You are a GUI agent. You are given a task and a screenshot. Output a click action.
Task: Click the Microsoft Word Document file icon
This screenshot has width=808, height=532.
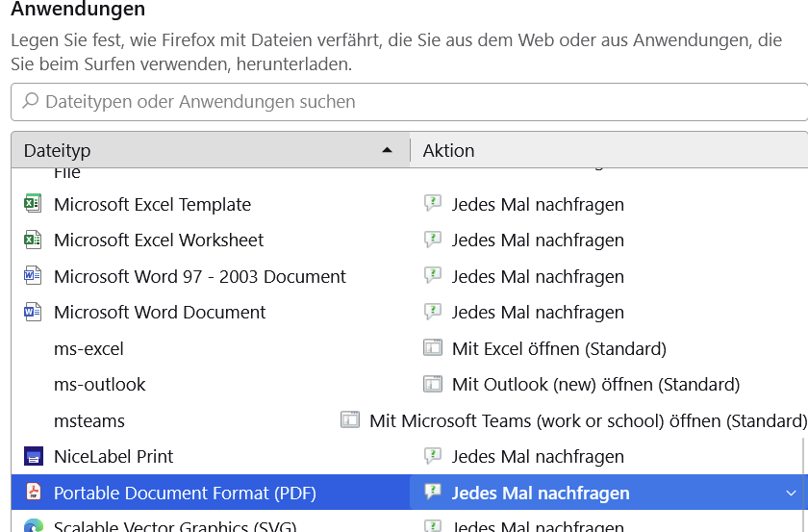point(33,312)
